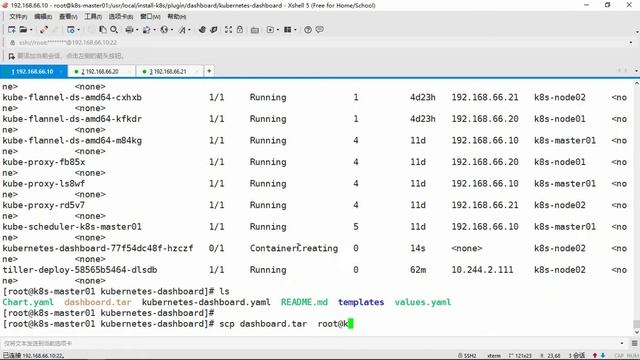640x360 pixels.
Task: Click SSH2 indicator in status bar
Action: coord(467,356)
